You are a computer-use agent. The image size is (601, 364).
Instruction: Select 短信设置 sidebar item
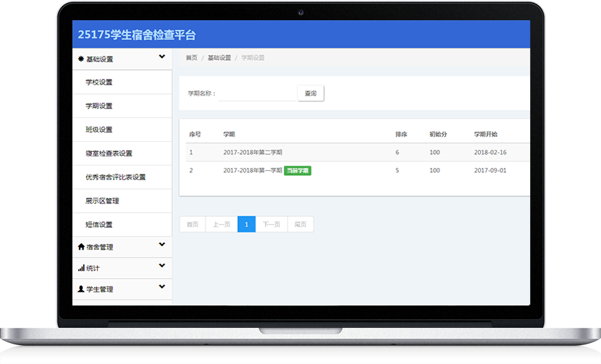[99, 225]
